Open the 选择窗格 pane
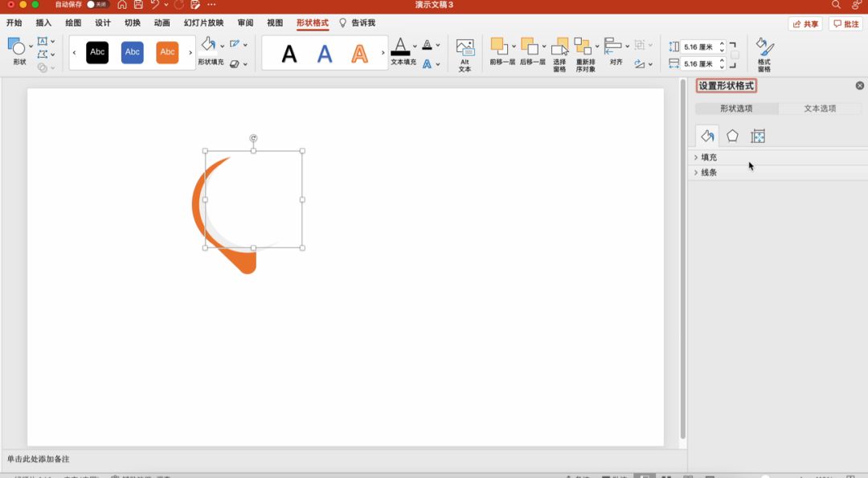Screen dimensions: 868x478 coord(559,54)
